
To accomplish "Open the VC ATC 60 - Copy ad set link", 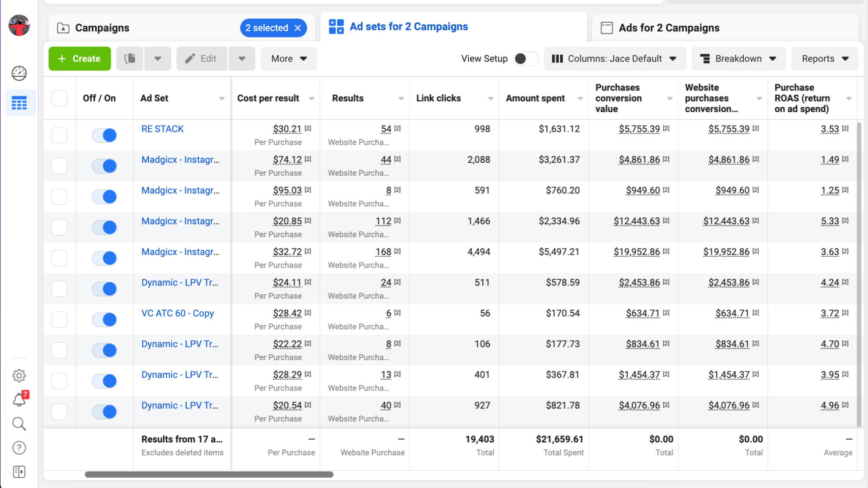I will coord(177,313).
